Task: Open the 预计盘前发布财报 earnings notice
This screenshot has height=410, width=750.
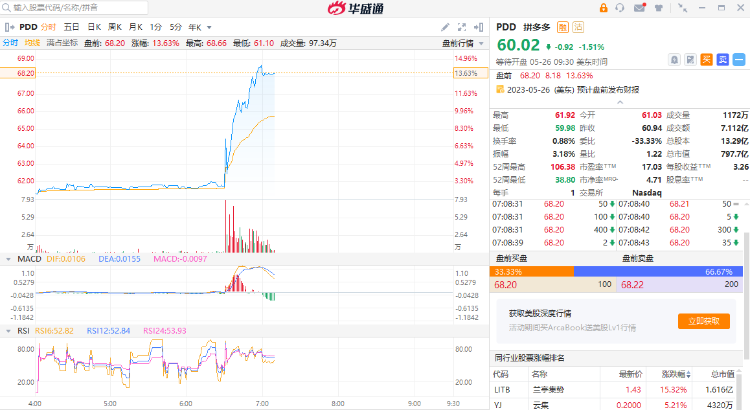Action: [x=608, y=90]
